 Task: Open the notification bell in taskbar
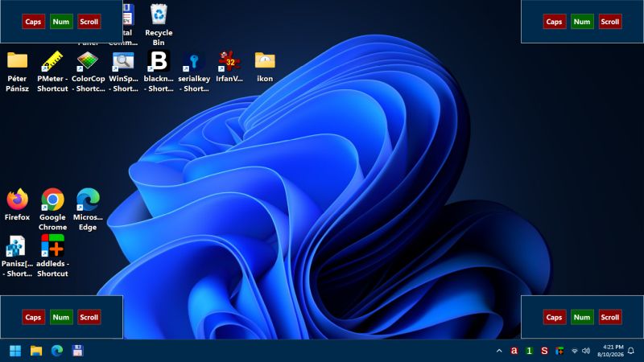631,351
